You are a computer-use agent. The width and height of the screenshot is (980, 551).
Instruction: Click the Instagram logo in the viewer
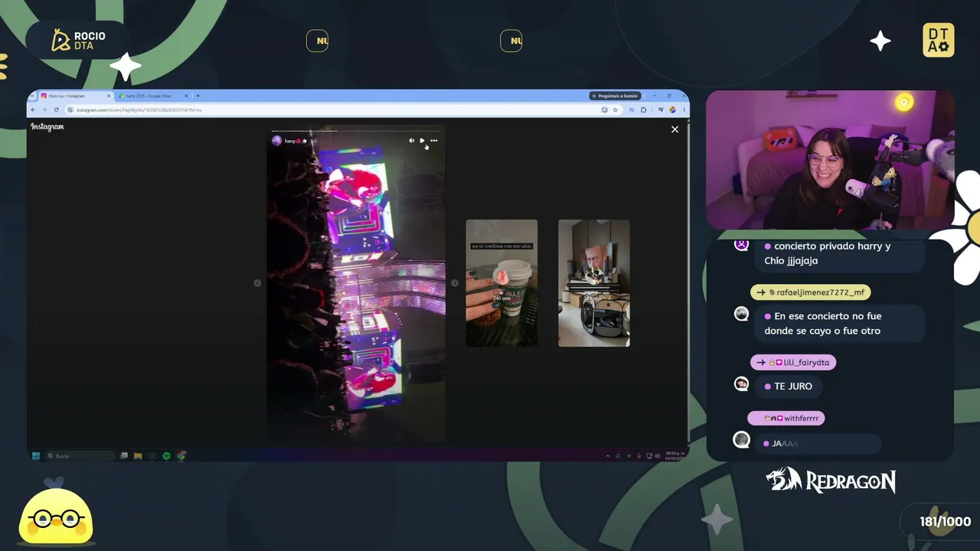point(47,127)
